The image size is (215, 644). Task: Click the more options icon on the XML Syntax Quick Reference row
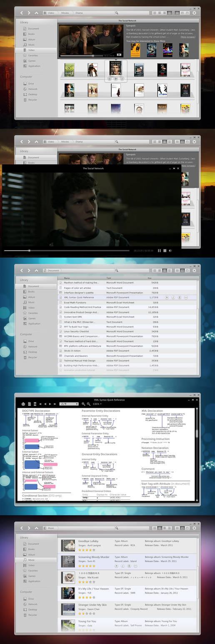tap(186, 297)
